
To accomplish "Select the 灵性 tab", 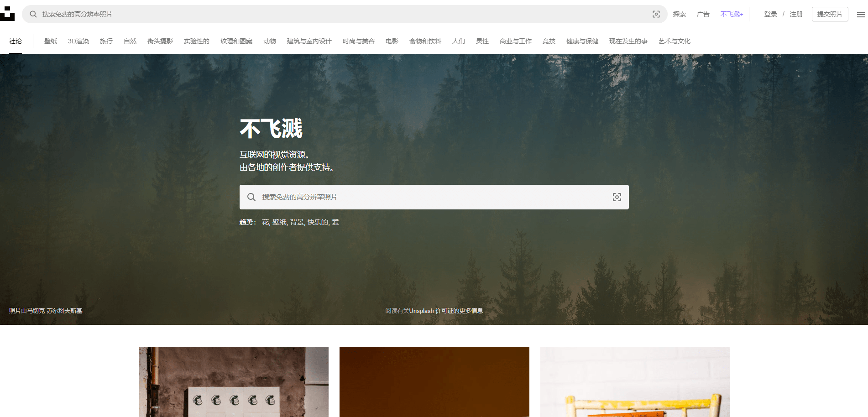I will click(x=482, y=41).
